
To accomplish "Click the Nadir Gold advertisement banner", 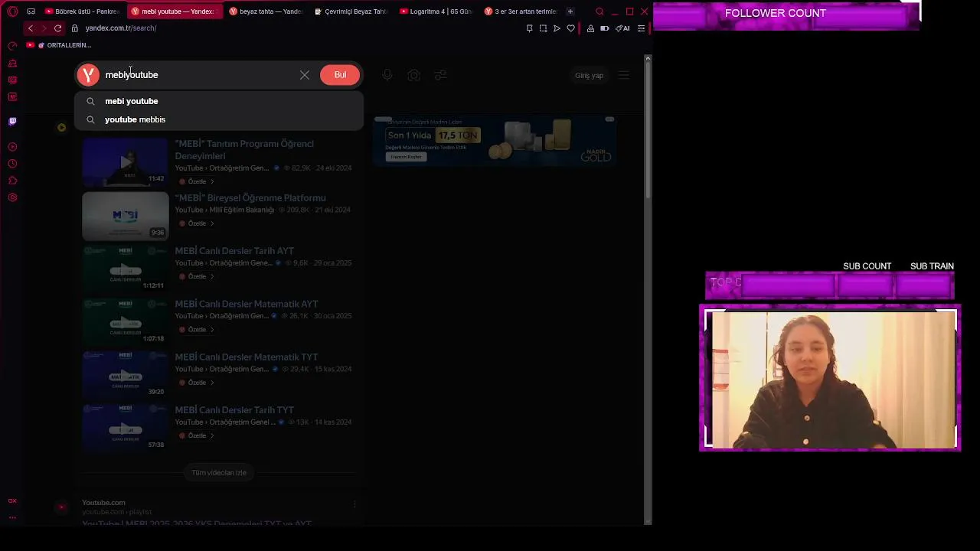I will [x=495, y=141].
